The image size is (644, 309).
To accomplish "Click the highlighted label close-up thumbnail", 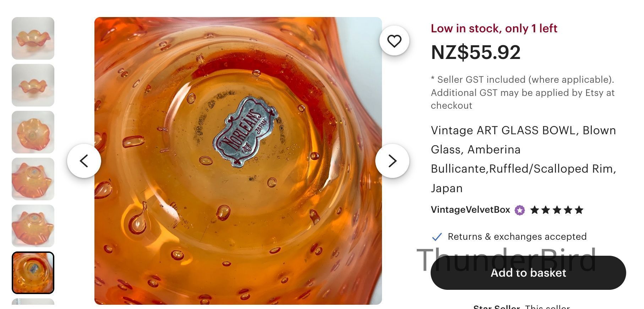I will coord(33,273).
